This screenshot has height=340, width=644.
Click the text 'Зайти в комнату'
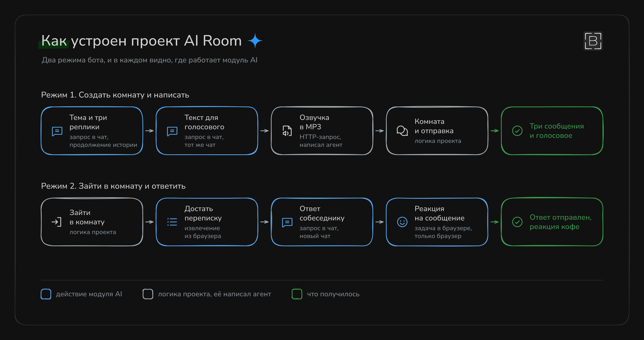87,217
